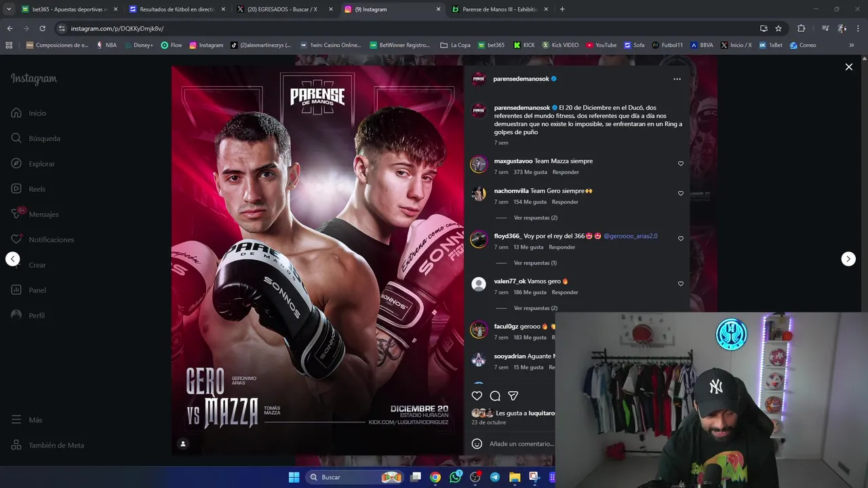Like valen77_ok's comment
The height and width of the screenshot is (488, 868).
681,284
